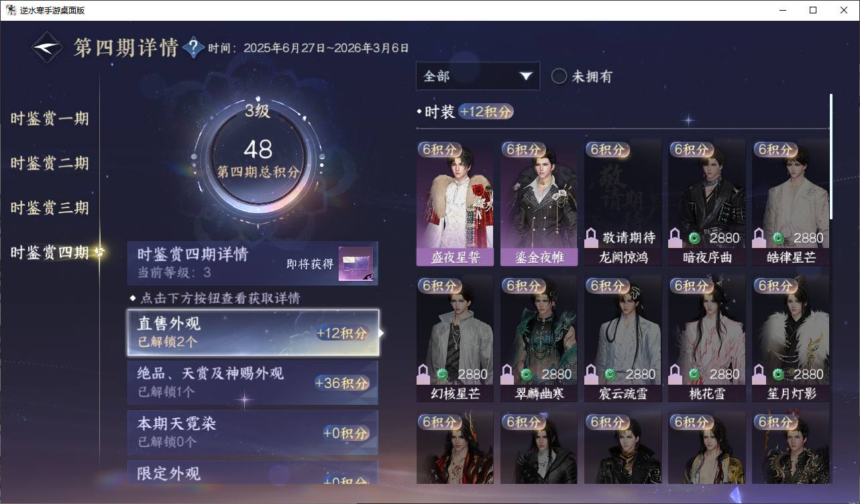
Task: Click the lock icon on 幻核星芒
Action: point(423,373)
